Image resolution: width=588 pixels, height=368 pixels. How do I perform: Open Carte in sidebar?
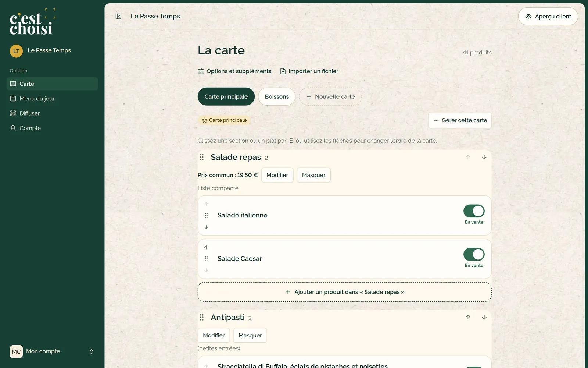(52, 84)
